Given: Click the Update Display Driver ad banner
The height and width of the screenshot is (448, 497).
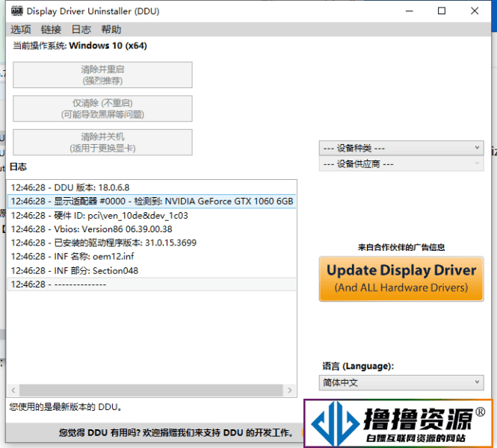Looking at the screenshot, I should click(x=401, y=279).
